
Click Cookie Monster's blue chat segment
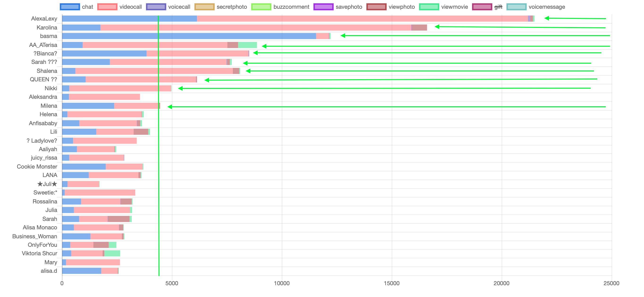[x=84, y=167]
